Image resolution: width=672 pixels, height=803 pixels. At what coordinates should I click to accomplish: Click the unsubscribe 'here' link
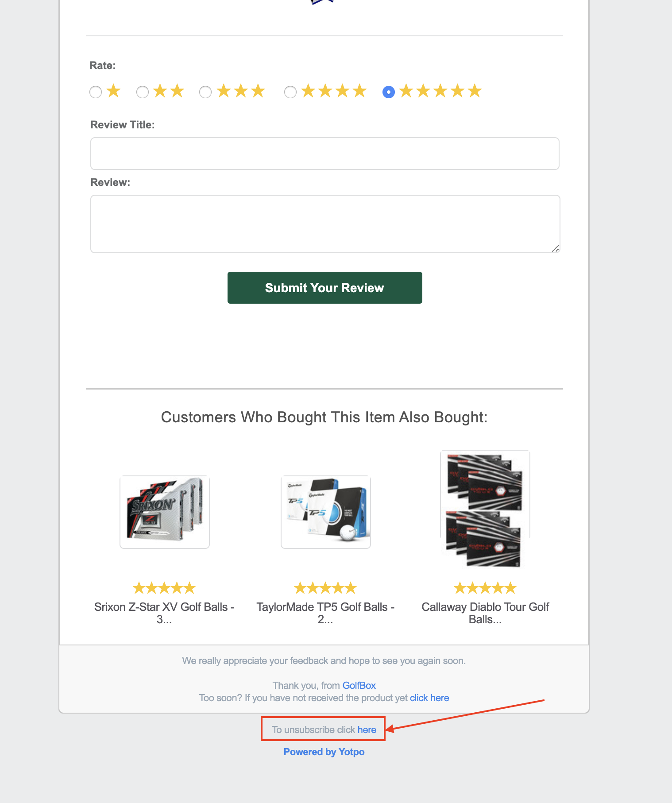pyautogui.click(x=367, y=730)
